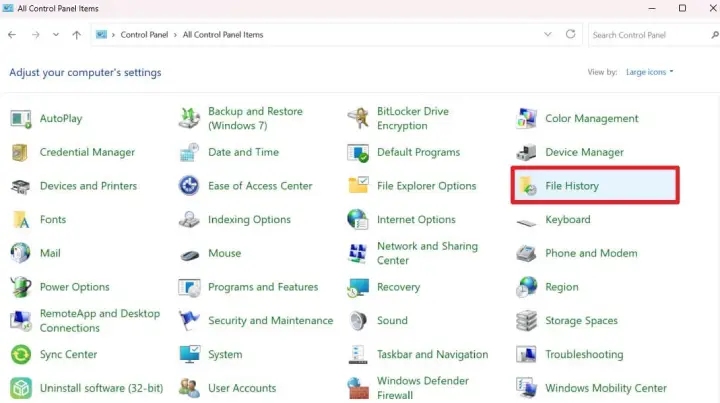Click the search magnifier icon

coord(714,35)
